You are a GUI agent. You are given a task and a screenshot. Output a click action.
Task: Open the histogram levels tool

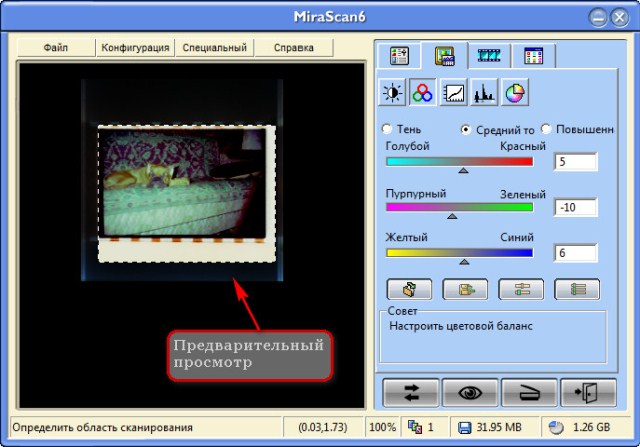coord(484,94)
